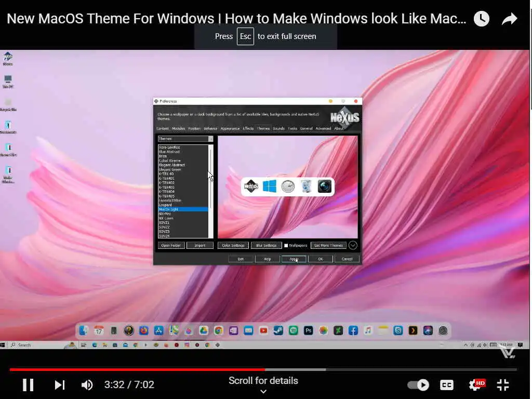Expand circular down-arrow next to Get More Themes
This screenshot has width=532, height=399.
click(x=353, y=245)
